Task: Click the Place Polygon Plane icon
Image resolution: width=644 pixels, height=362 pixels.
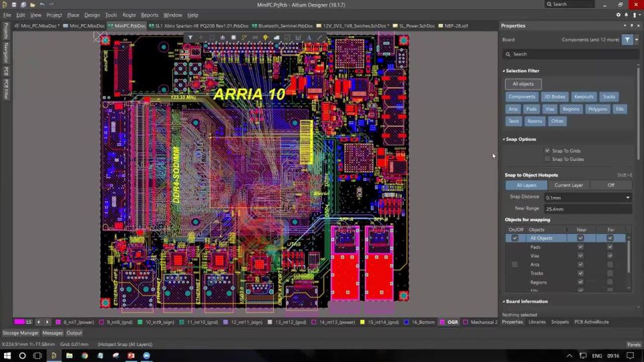Action: pyautogui.click(x=276, y=38)
